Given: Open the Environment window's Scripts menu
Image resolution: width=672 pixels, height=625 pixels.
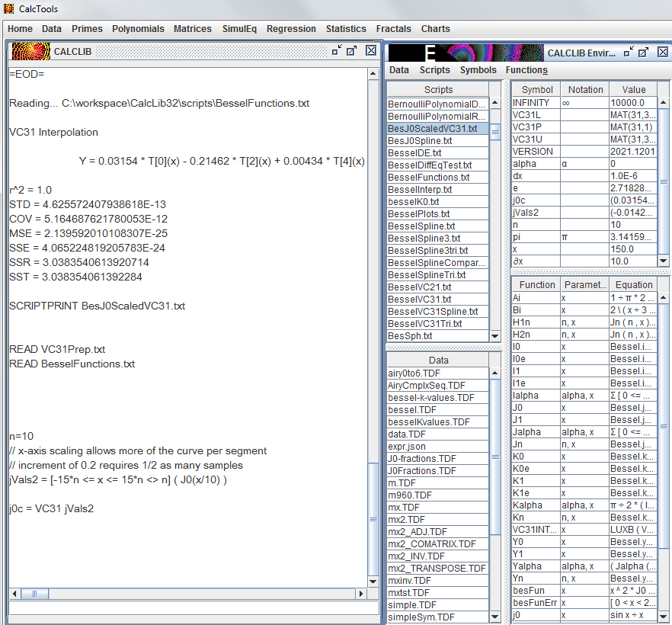Looking at the screenshot, I should (434, 70).
